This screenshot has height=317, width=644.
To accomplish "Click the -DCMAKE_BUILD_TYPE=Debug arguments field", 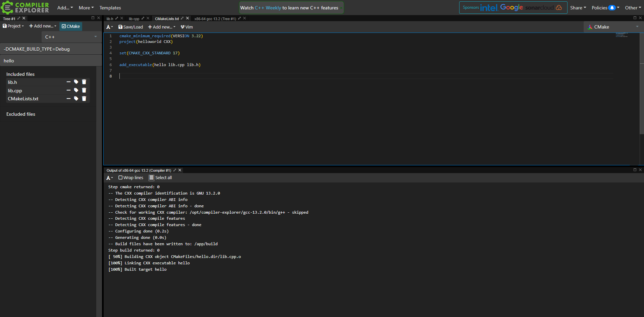I will point(50,49).
